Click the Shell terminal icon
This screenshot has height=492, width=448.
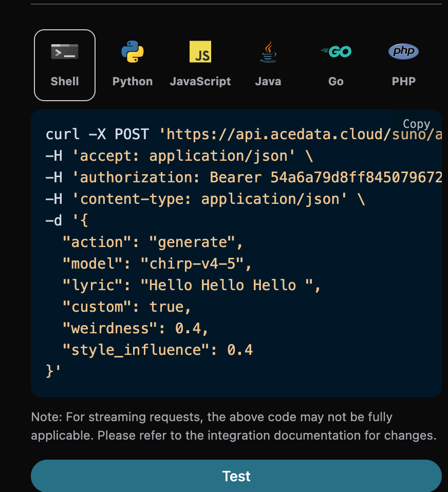coord(65,52)
